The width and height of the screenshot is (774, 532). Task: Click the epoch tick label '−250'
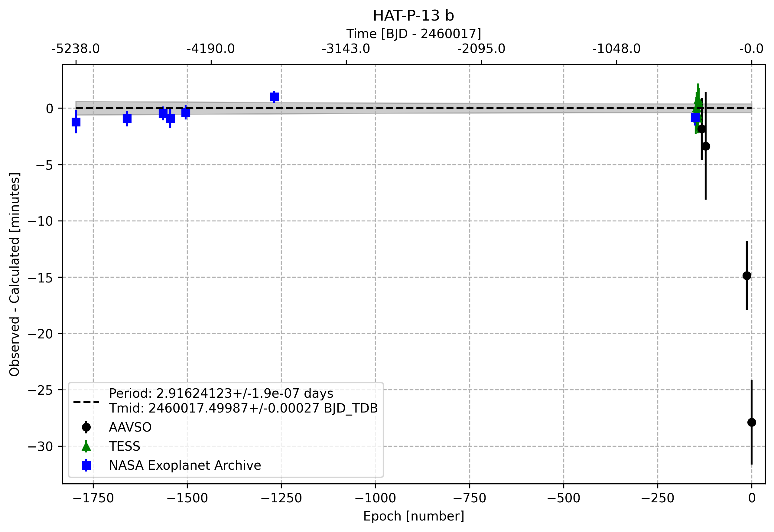pos(658,498)
